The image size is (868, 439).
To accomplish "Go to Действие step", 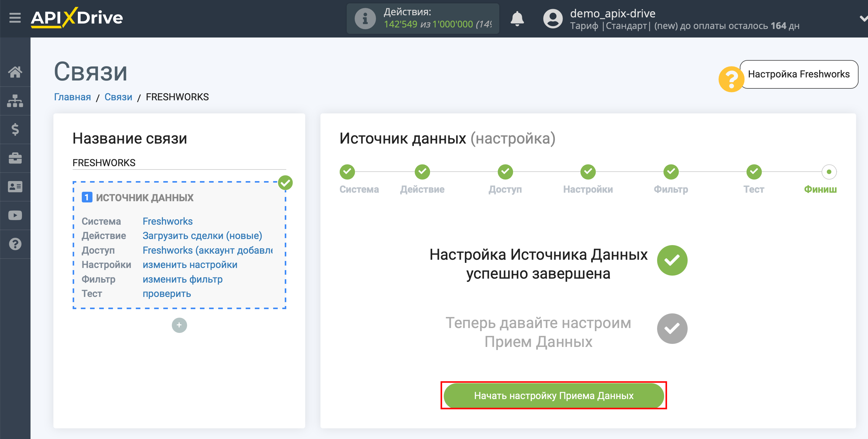I will 422,172.
